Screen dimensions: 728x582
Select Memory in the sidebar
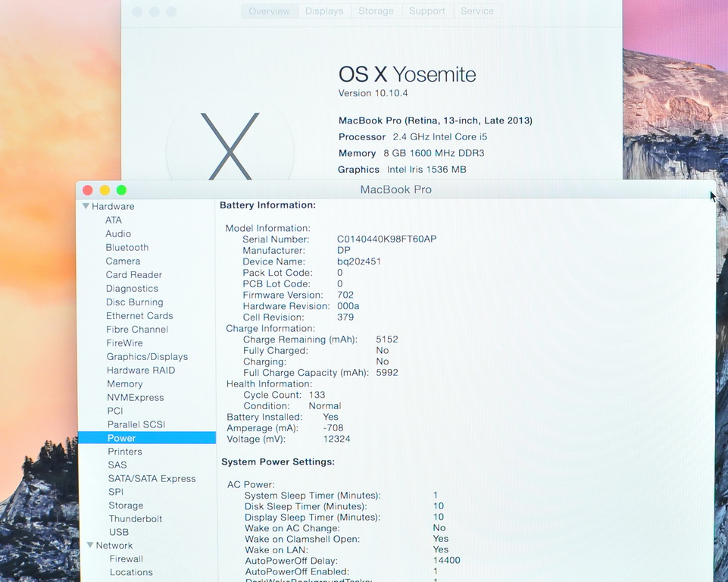click(x=124, y=384)
